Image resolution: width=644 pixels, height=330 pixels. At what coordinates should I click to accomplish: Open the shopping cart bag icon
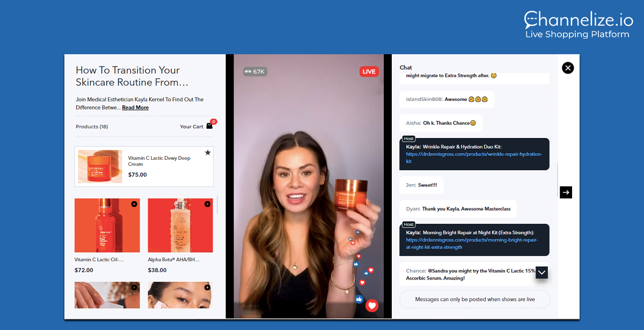(209, 126)
